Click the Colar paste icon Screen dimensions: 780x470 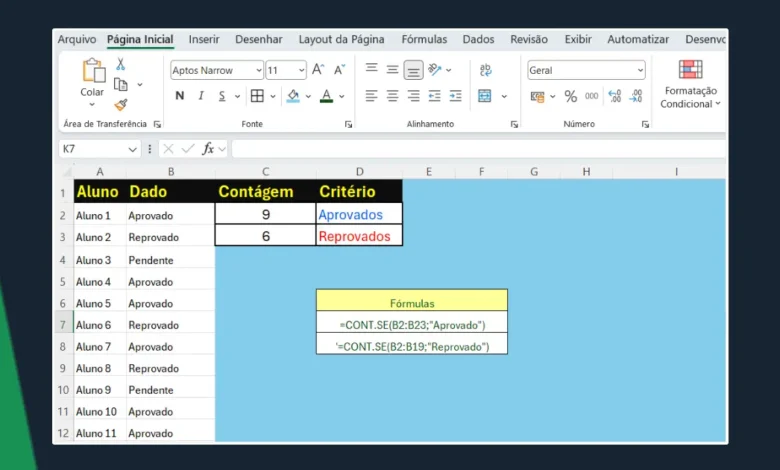(94, 70)
